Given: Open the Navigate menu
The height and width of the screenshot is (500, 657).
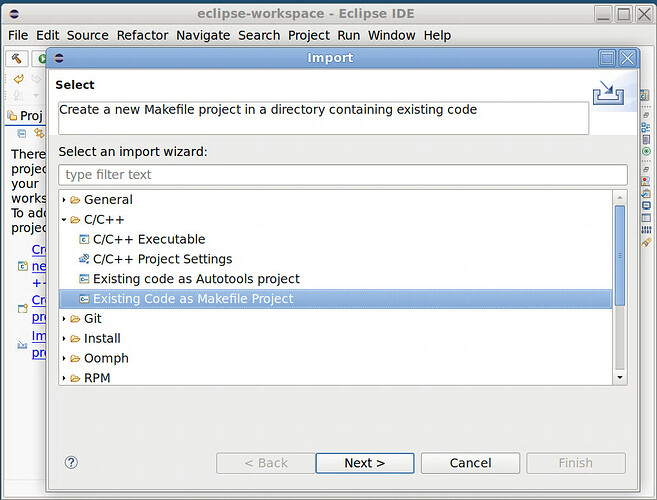Looking at the screenshot, I should pos(203,35).
